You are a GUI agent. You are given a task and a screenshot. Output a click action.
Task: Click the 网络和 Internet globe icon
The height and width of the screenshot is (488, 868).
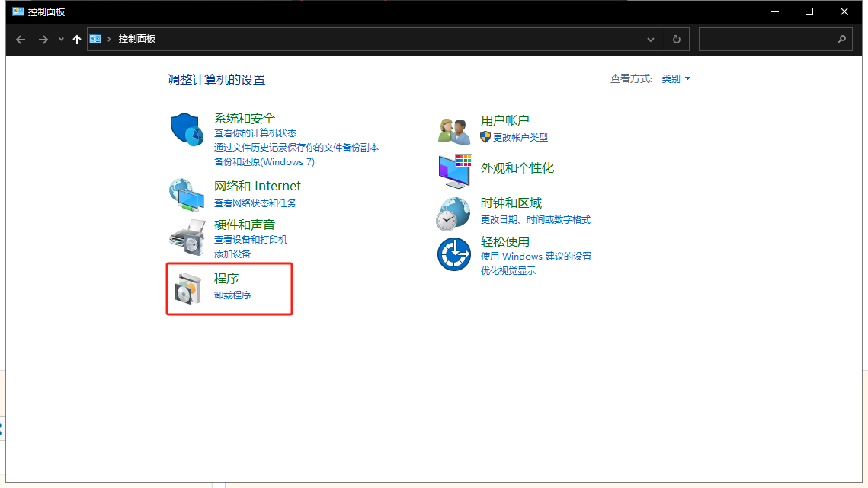[187, 195]
